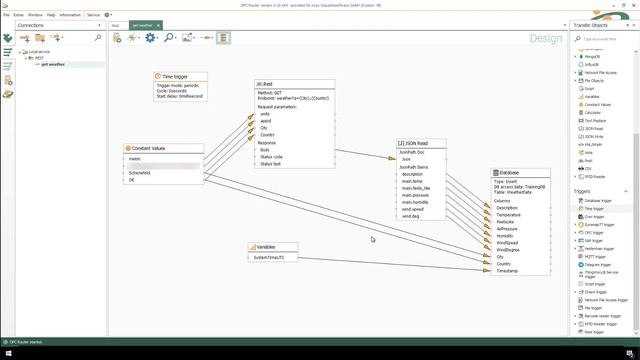Click the document save icon in design toolbar

117,38
